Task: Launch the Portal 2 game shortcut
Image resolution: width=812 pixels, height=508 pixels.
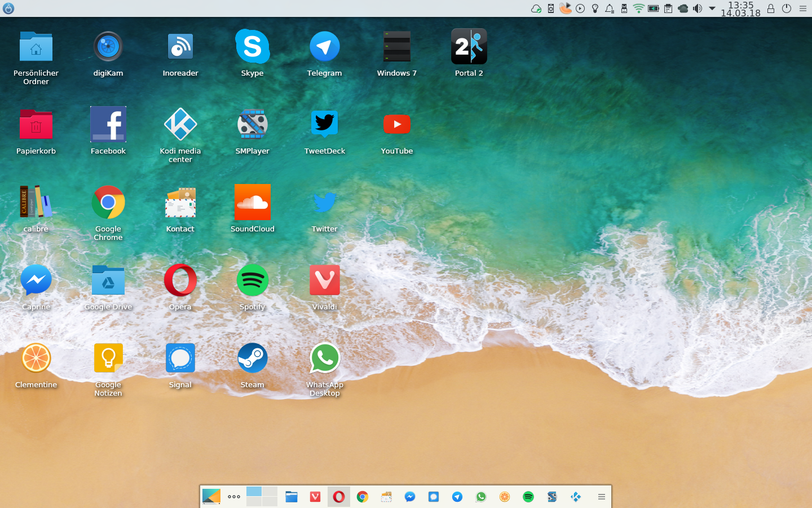Action: pos(469,47)
